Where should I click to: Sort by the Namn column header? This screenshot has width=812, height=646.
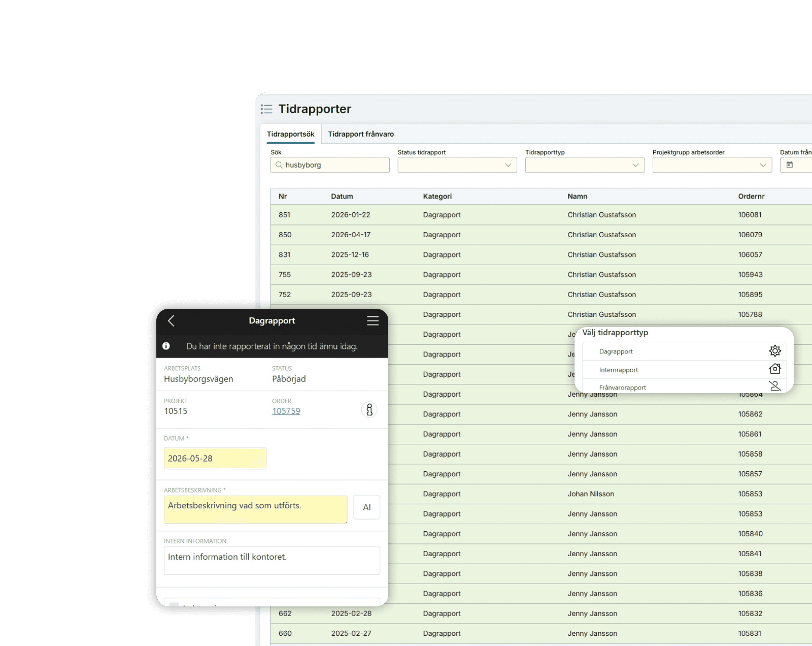click(x=578, y=197)
